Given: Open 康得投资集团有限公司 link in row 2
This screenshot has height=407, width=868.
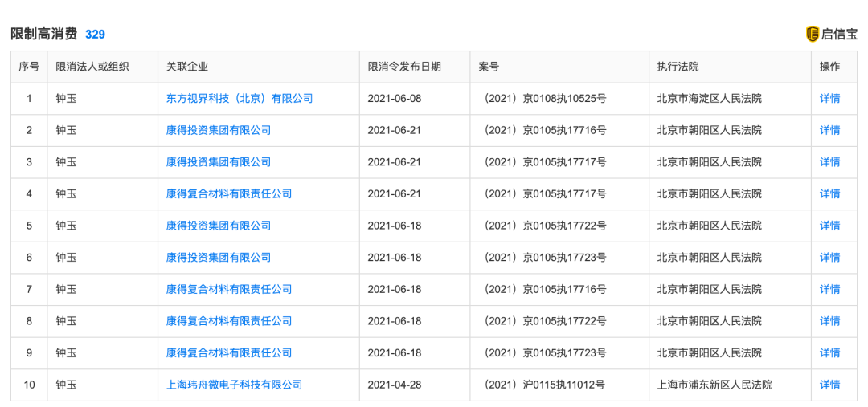Looking at the screenshot, I should coord(218,131).
